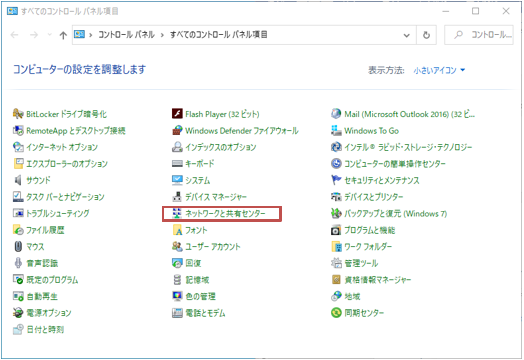Image resolution: width=524 pixels, height=360 pixels.
Task: Click the ファイル履歴 icon
Action: click(x=18, y=230)
